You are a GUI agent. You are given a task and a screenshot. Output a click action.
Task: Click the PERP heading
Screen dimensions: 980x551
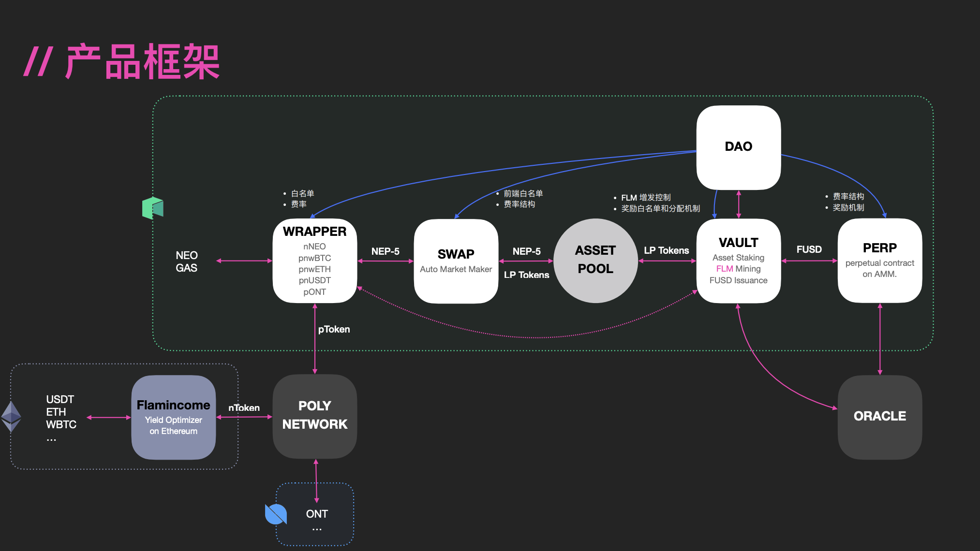tap(879, 248)
